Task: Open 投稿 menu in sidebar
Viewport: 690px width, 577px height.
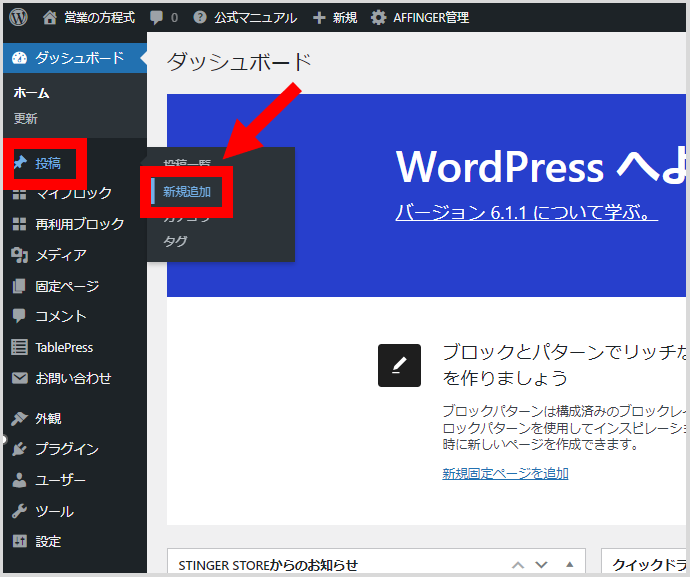Action: pos(48,163)
